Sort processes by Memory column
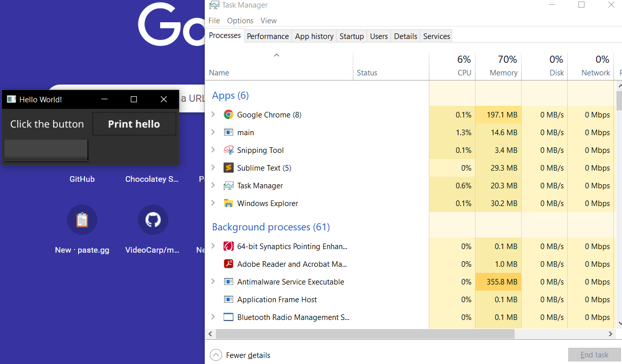This screenshot has height=364, width=622. pyautogui.click(x=498, y=66)
